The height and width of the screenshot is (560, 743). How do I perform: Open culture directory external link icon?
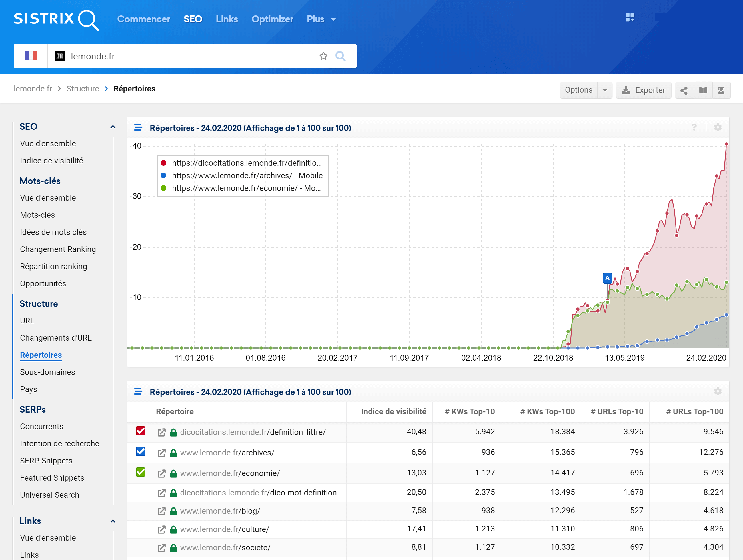(161, 529)
